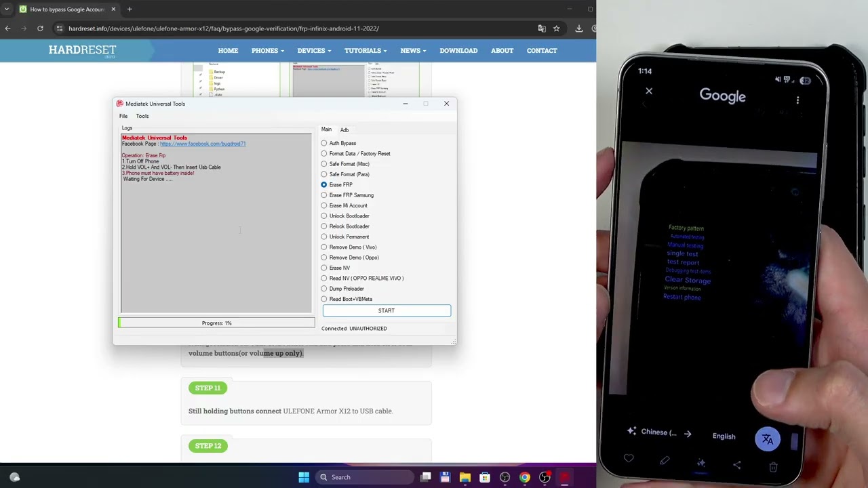Viewport: 868px width, 488px height.
Task: Launch the floppy disk app on taskbar
Action: tap(445, 477)
